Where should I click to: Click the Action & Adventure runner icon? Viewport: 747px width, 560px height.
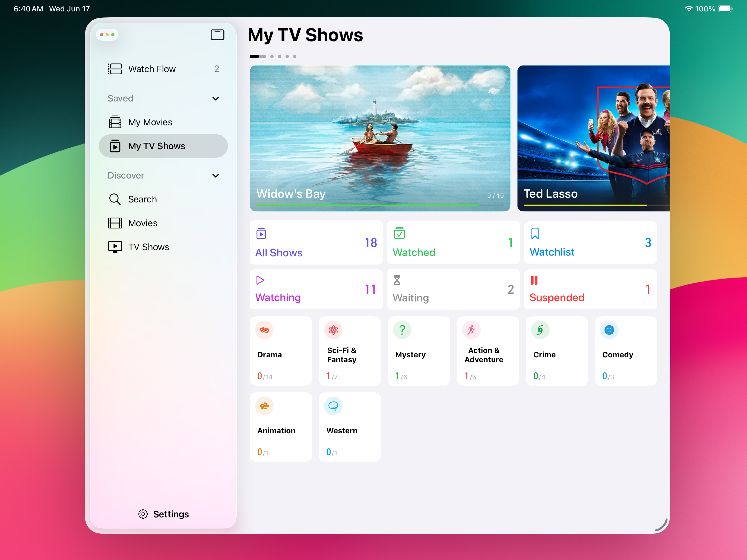click(x=471, y=330)
